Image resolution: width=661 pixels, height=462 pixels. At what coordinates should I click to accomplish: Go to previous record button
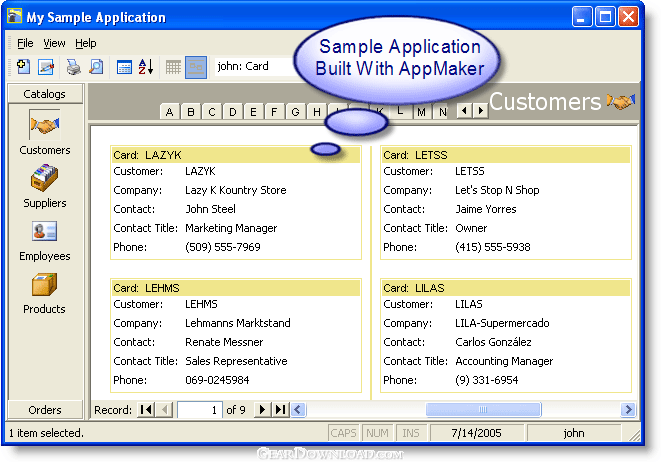164,409
